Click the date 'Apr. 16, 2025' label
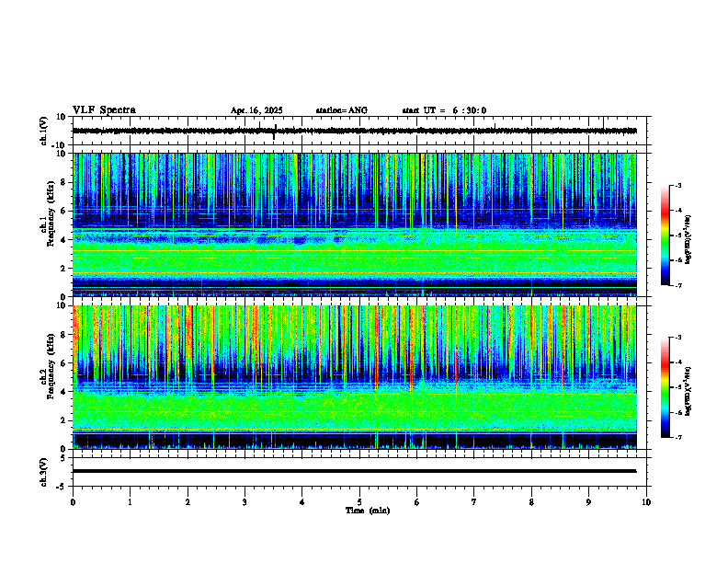The height and width of the screenshot is (563, 728). 256,110
